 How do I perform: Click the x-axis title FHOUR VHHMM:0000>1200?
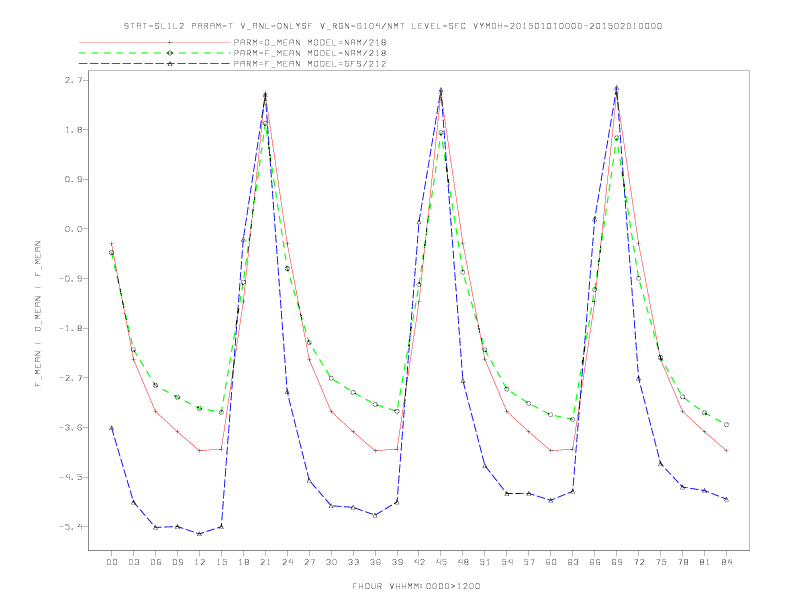[x=416, y=586]
